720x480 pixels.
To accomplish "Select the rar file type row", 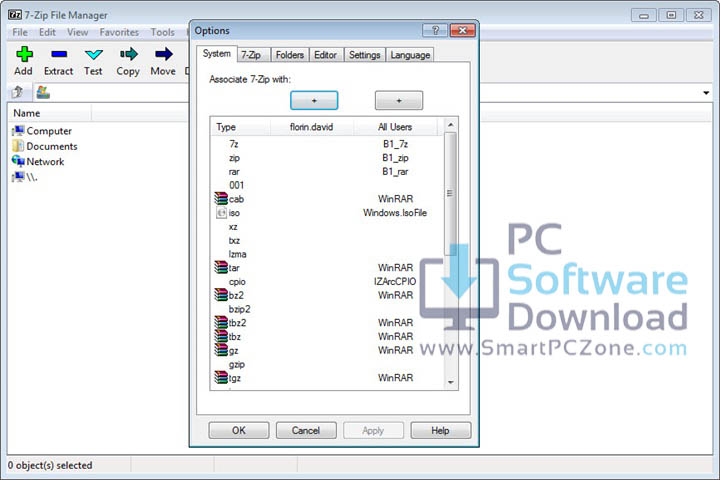I will (x=327, y=172).
